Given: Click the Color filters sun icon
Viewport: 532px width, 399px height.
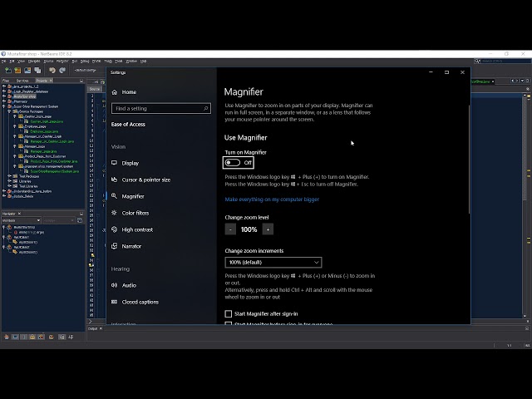Looking at the screenshot, I should coord(115,213).
